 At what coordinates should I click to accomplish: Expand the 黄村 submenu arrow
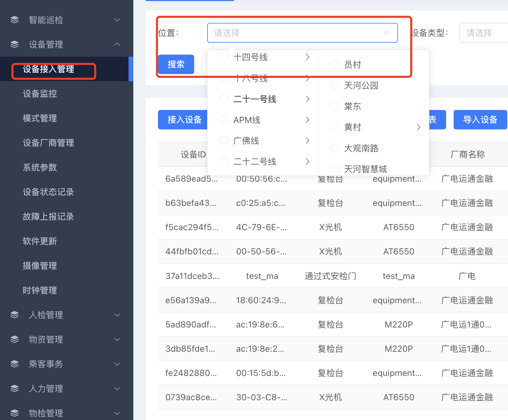[x=419, y=127]
